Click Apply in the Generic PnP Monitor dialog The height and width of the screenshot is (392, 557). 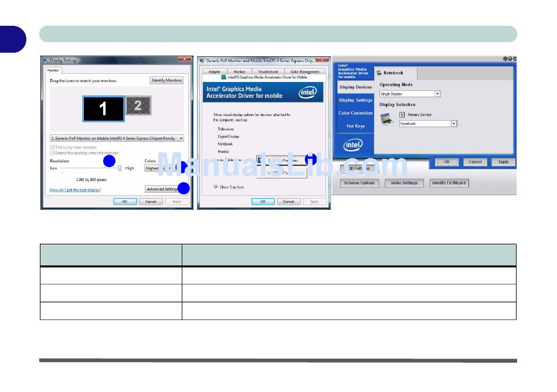click(x=314, y=202)
